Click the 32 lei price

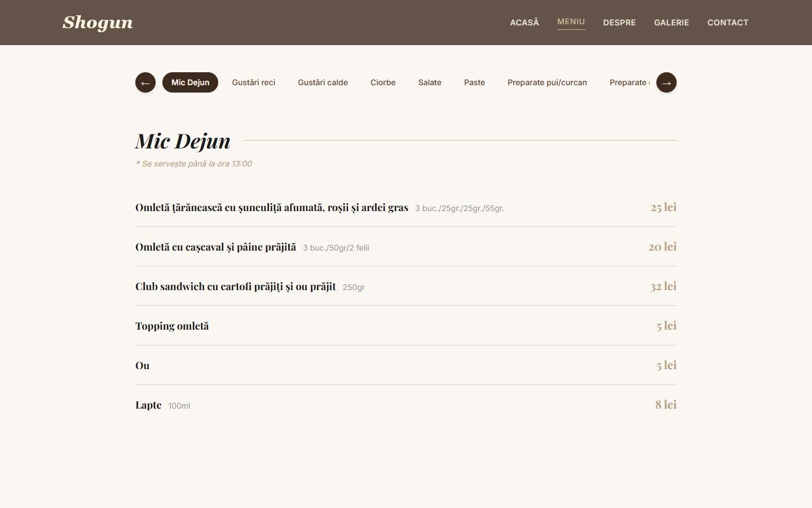664,286
